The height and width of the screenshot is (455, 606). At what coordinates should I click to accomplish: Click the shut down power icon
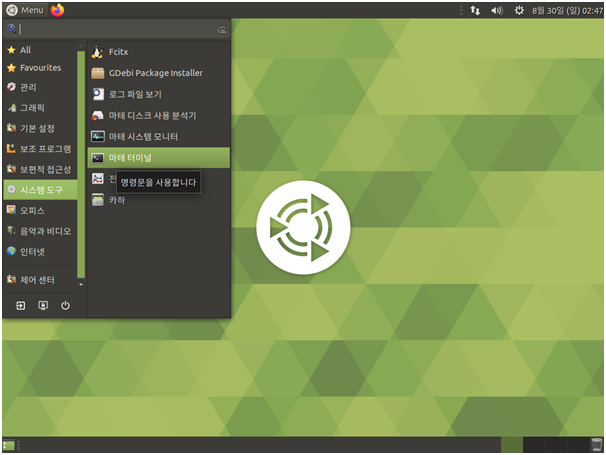pos(65,306)
